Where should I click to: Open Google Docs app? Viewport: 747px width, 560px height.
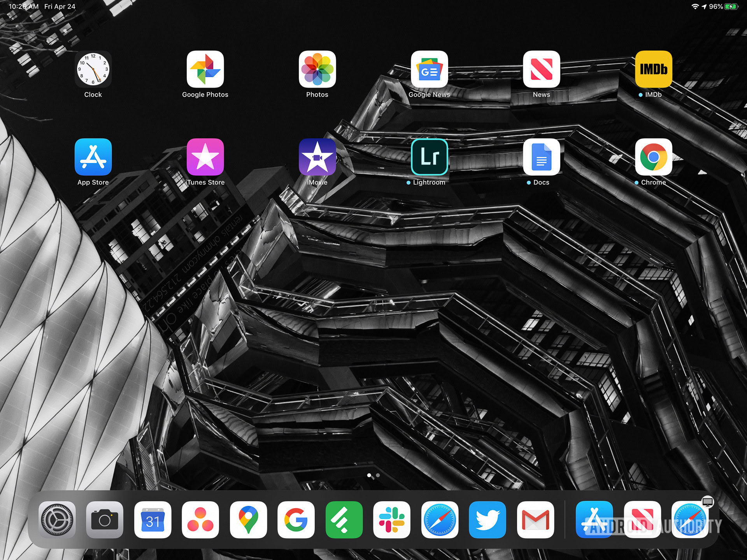[541, 157]
